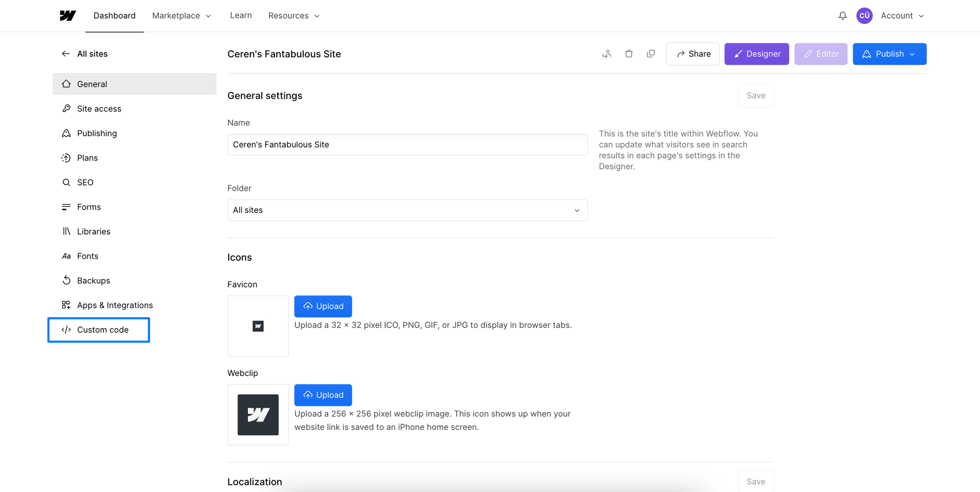Viewport: 980px width, 492px height.
Task: Click the Libraries books icon
Action: 66,231
